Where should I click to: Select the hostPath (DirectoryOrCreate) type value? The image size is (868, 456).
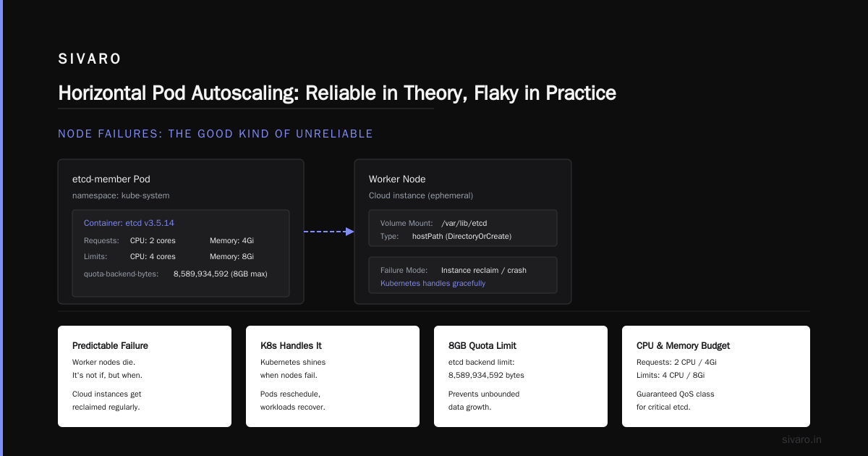[x=461, y=237]
